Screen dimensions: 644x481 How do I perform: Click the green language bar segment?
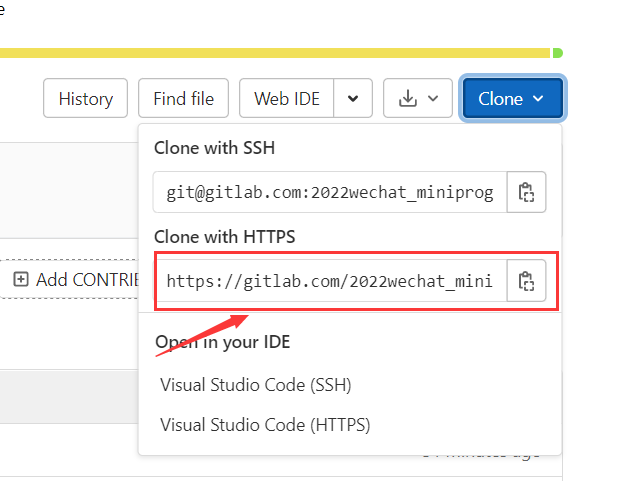[557, 53]
